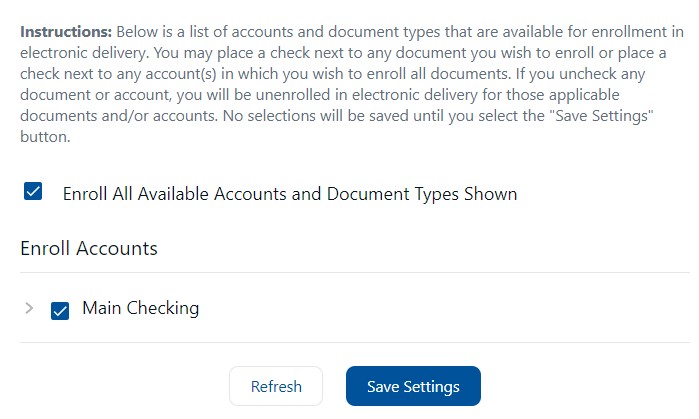Click the right-pointing arrow icon before Main Checking
699x419 pixels.
[x=29, y=308]
